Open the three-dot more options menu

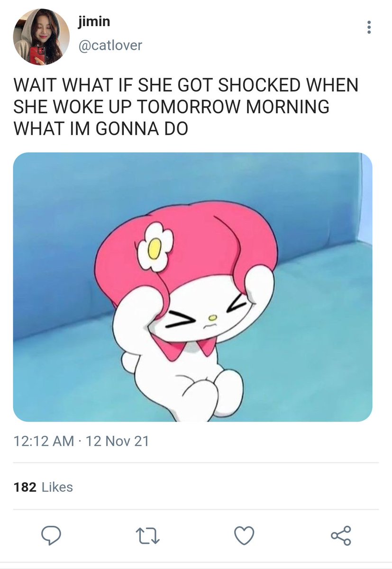(x=369, y=27)
